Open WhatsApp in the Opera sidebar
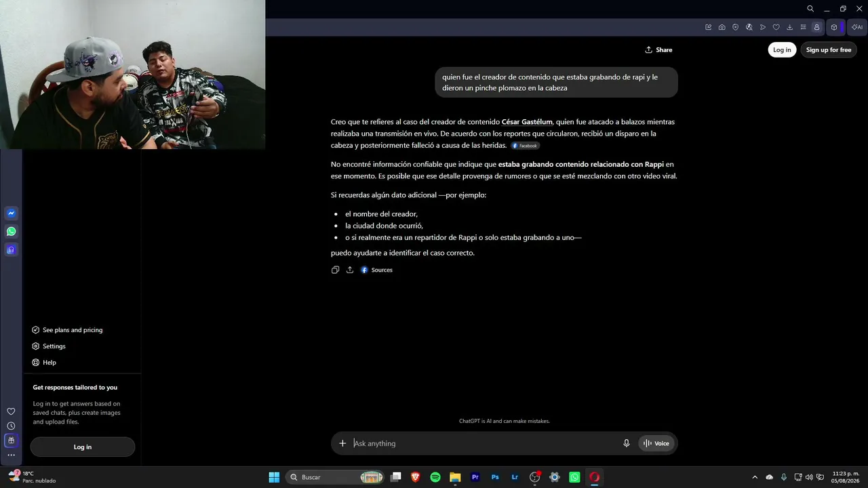 click(x=11, y=231)
